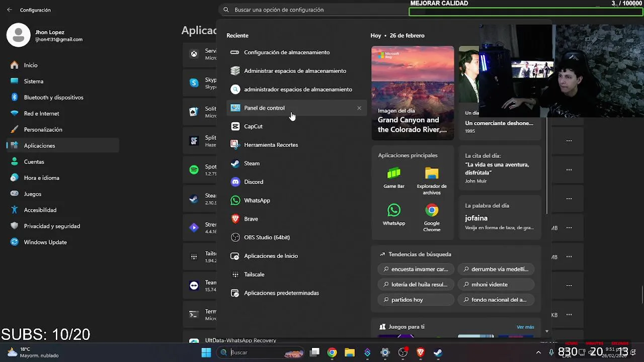Screen dimensions: 644x362
Task: Search trend partidos hoy
Action: 416,300
